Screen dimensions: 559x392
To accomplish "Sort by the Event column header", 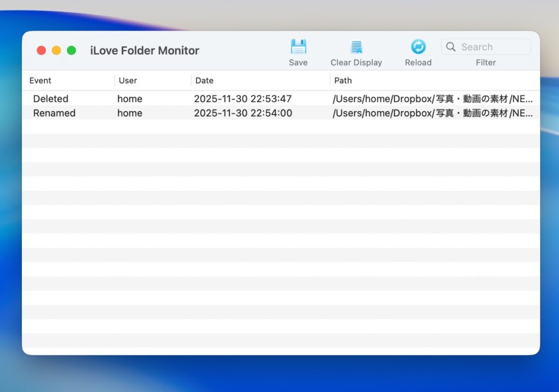I will tap(40, 80).
